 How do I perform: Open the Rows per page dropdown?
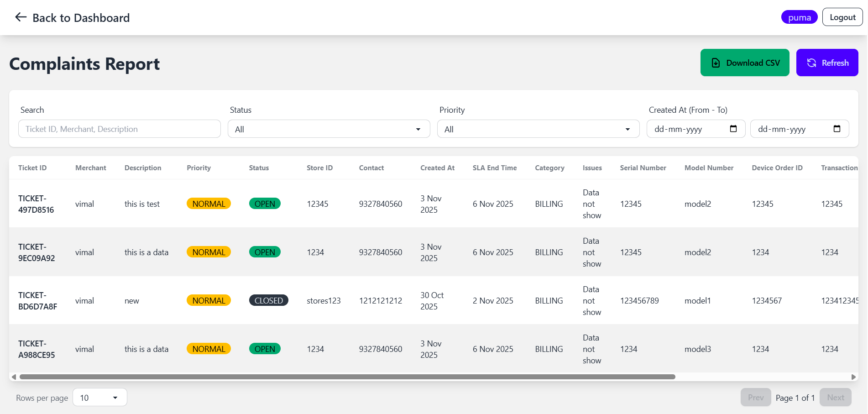[99, 398]
